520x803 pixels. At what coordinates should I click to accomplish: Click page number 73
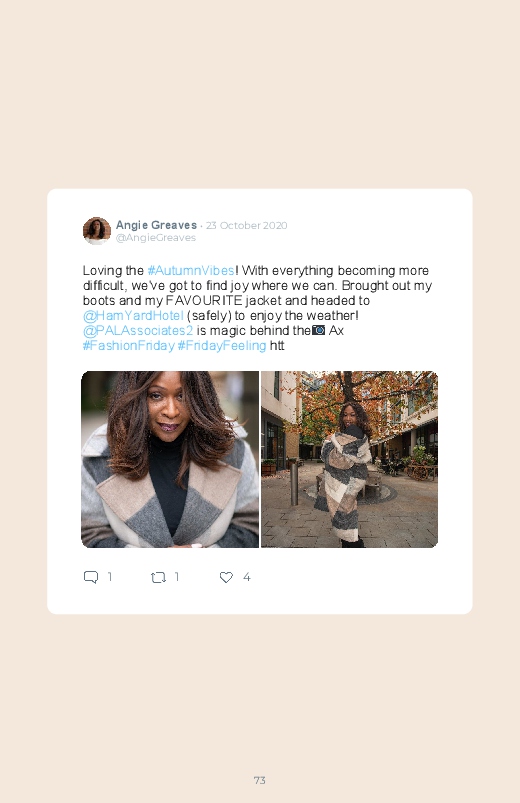coord(260,780)
